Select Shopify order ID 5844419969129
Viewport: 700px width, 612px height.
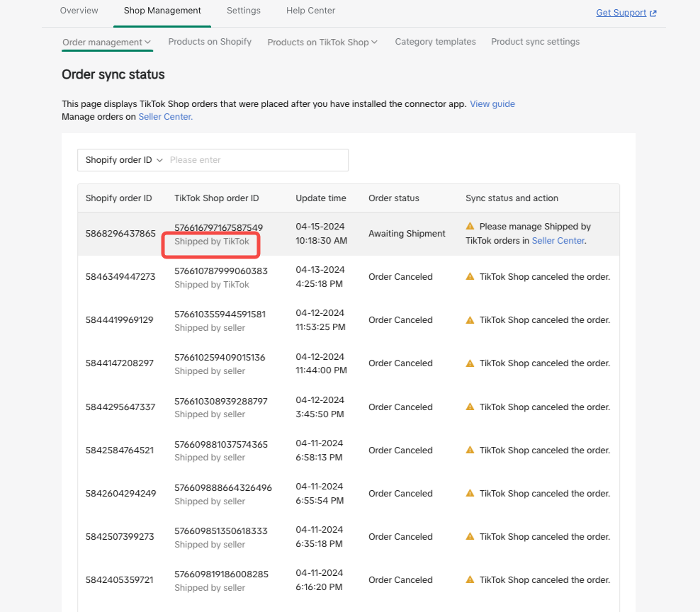[119, 320]
